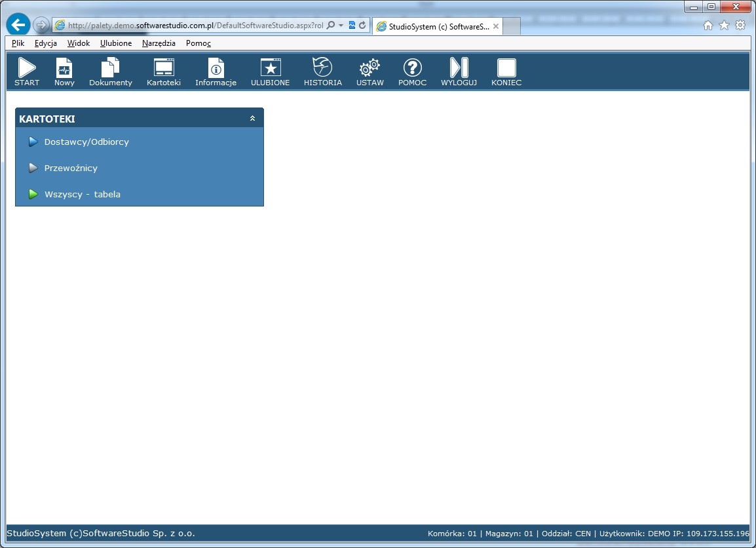This screenshot has height=548, width=756.
Task: Open Wszyscy - tabela link
Action: [83, 194]
